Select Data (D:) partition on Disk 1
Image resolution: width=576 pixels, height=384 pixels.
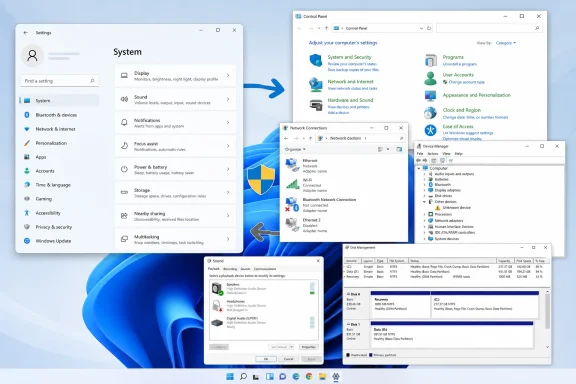pos(452,336)
